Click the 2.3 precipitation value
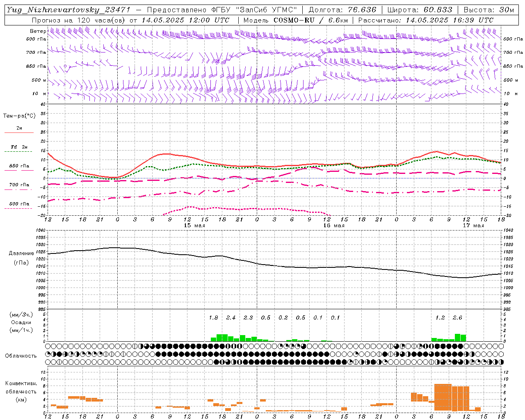This screenshot has height=420, width=525. tap(248, 318)
